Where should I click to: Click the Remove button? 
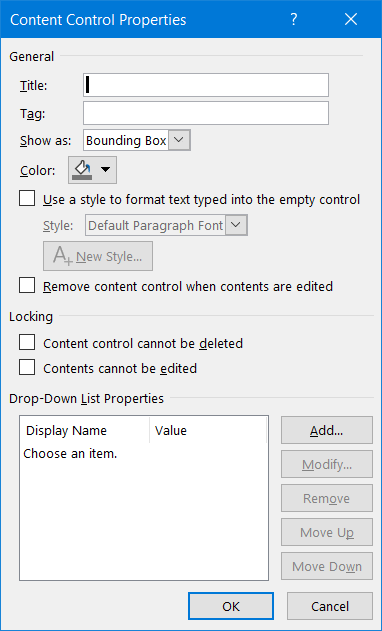(327, 498)
